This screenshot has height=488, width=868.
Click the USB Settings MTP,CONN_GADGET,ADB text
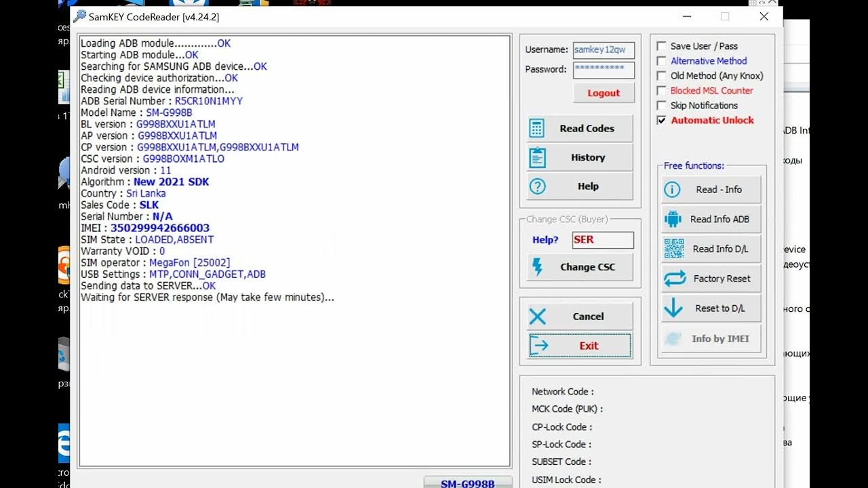point(208,274)
